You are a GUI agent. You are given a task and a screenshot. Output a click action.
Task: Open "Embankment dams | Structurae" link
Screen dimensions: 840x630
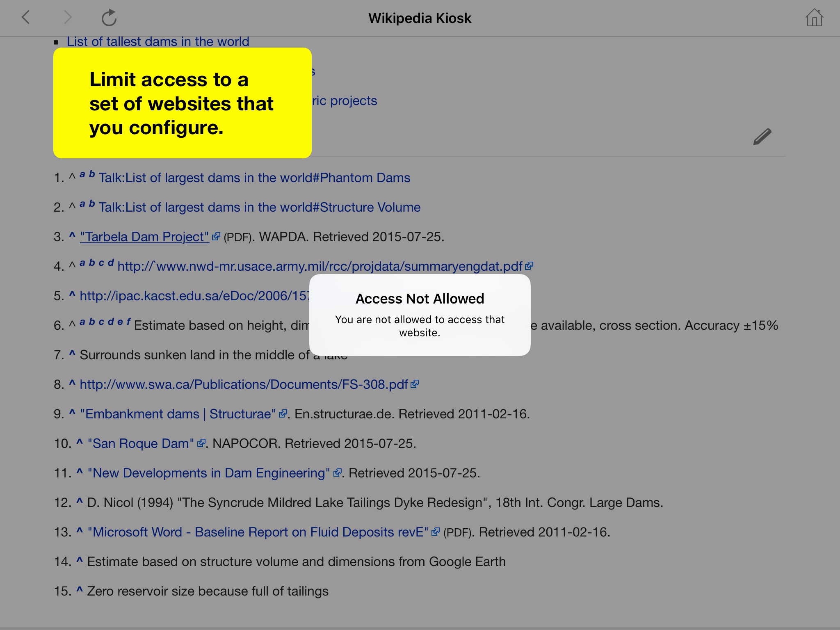tap(178, 414)
